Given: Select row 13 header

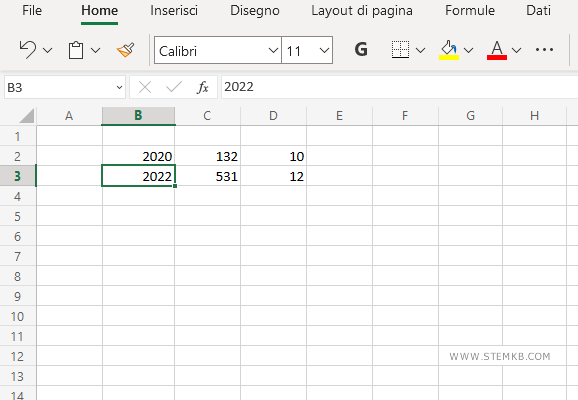Looking at the screenshot, I should coord(18,376).
